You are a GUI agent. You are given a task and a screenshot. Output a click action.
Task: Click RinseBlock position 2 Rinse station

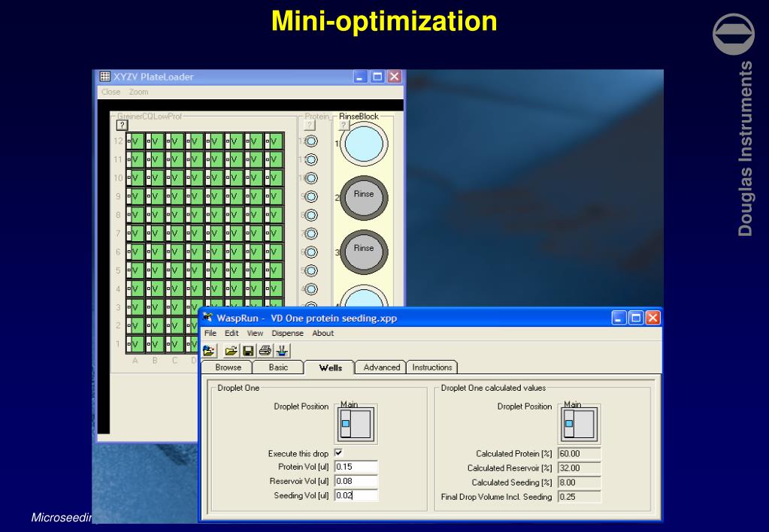coord(364,198)
